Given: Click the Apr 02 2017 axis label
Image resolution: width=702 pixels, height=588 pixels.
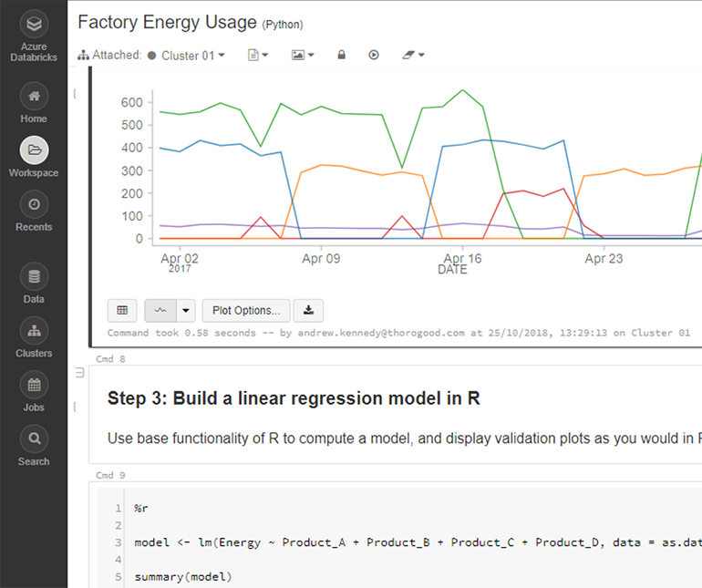Looking at the screenshot, I should pyautogui.click(x=180, y=263).
